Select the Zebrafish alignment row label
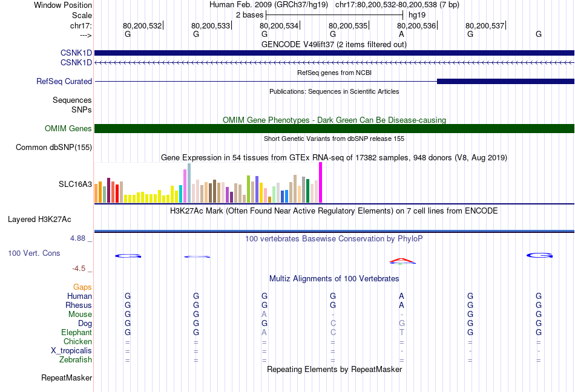575x392 pixels. tap(75, 359)
